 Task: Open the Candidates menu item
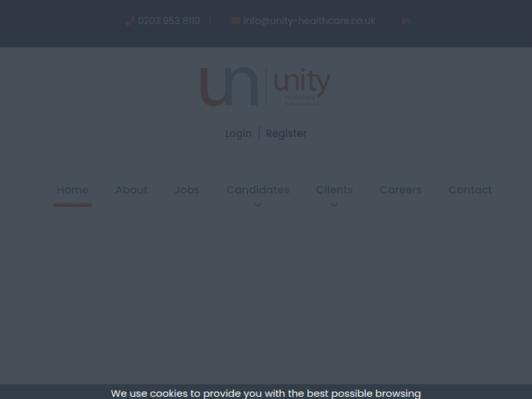pyautogui.click(x=258, y=190)
